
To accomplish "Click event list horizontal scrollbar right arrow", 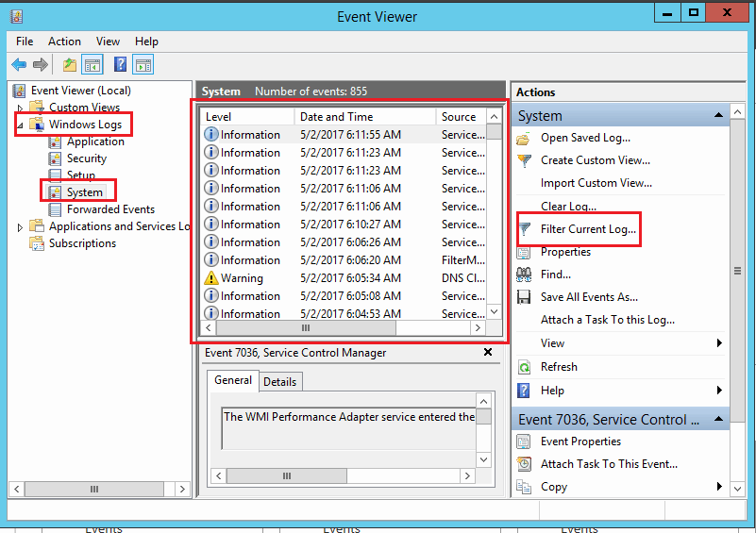I will pos(478,327).
